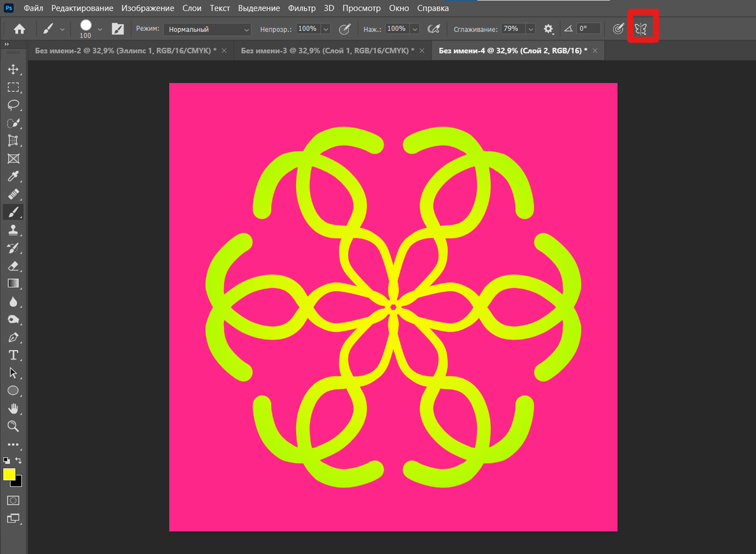Swap foreground and background colors
756x554 pixels.
19,461
